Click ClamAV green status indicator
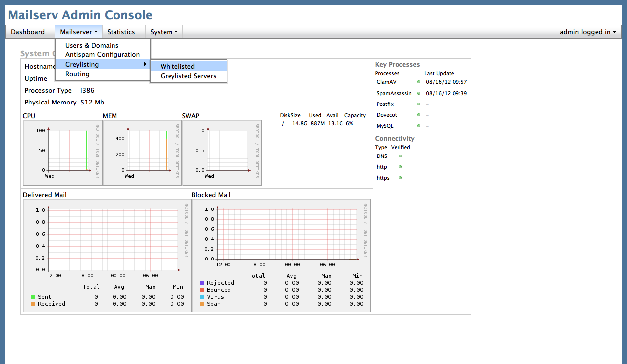The image size is (627, 364). click(x=419, y=82)
